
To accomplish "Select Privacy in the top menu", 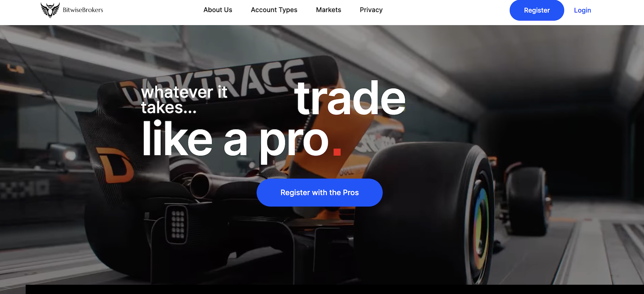I will [371, 10].
